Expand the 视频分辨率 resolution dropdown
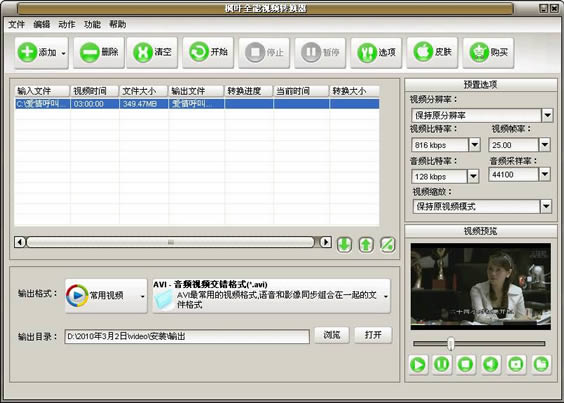The width and height of the screenshot is (564, 403). tap(547, 116)
